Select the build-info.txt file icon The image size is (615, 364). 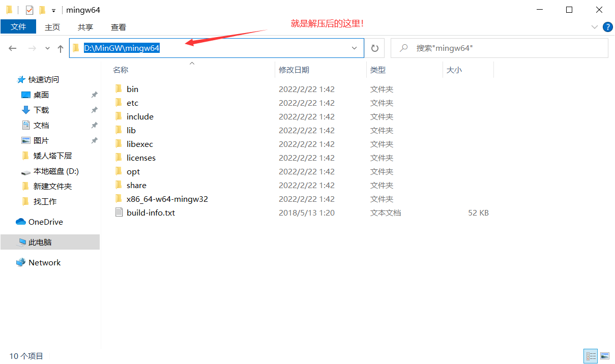point(119,213)
